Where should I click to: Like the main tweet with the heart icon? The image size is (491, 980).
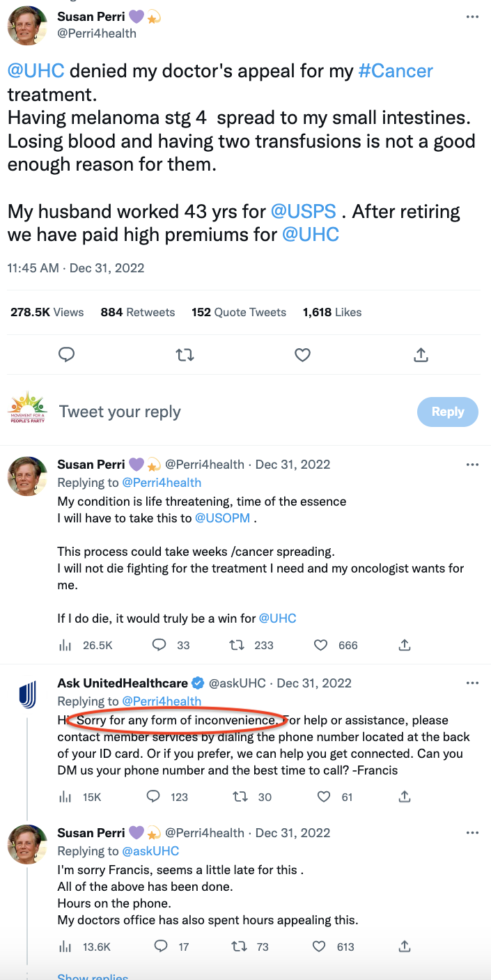(x=302, y=355)
